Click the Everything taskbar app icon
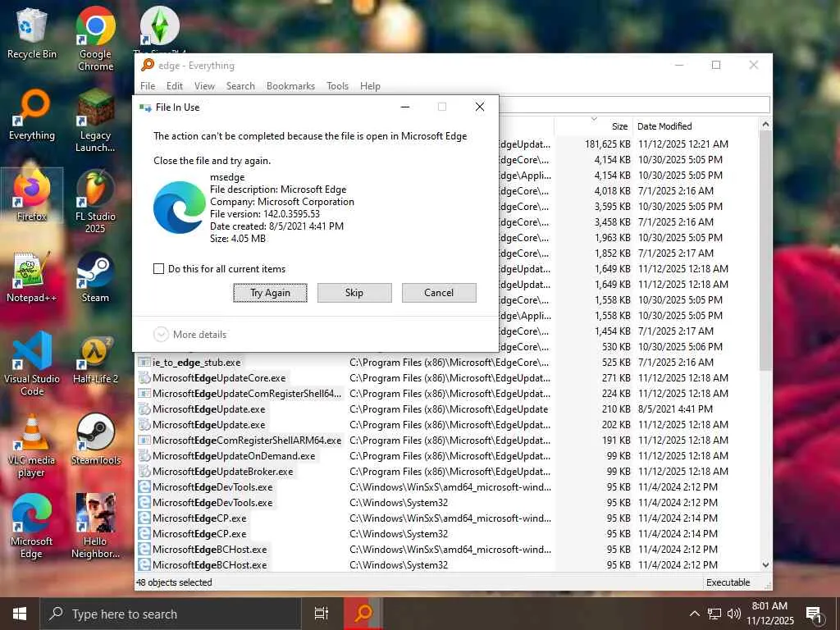The width and height of the screenshot is (840, 630). click(x=363, y=614)
